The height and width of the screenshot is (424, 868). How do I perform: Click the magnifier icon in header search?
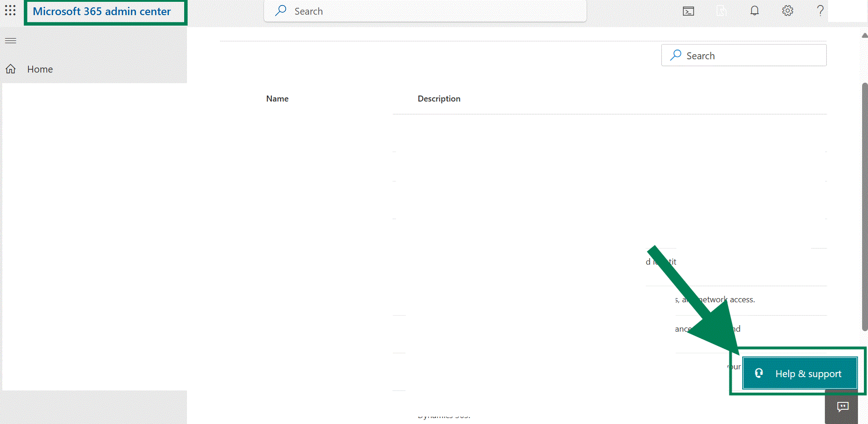pos(281,11)
